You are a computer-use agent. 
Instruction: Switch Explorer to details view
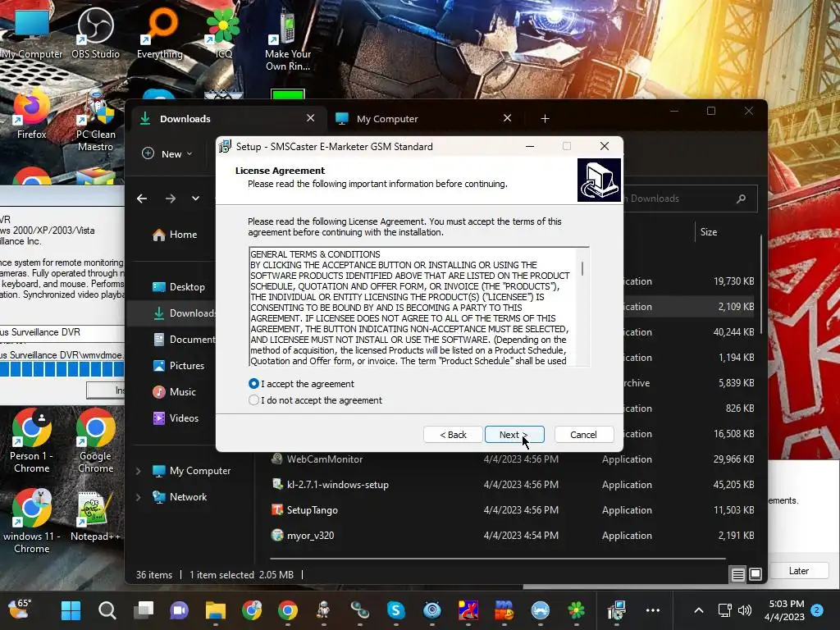pos(737,575)
